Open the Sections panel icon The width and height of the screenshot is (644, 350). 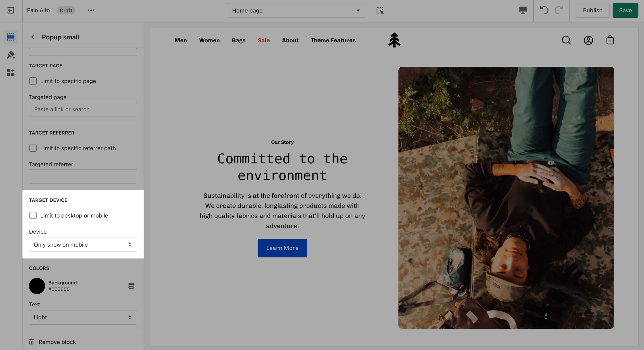[x=11, y=37]
